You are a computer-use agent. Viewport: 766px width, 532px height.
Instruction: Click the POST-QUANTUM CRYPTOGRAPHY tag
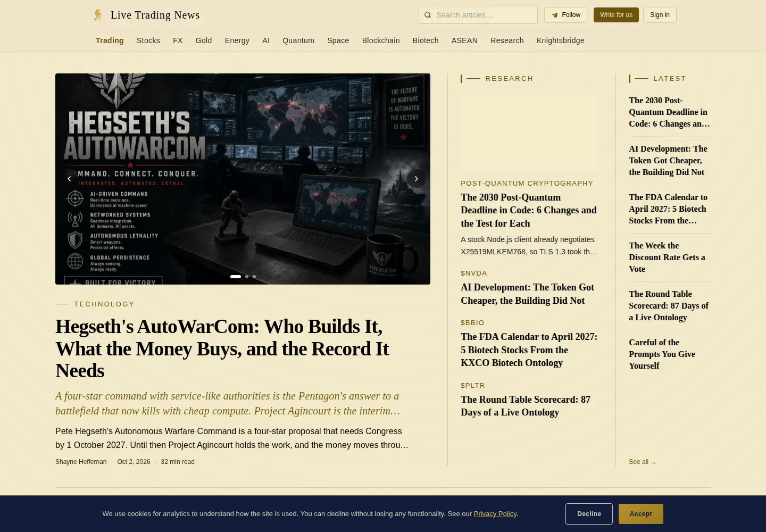(527, 183)
